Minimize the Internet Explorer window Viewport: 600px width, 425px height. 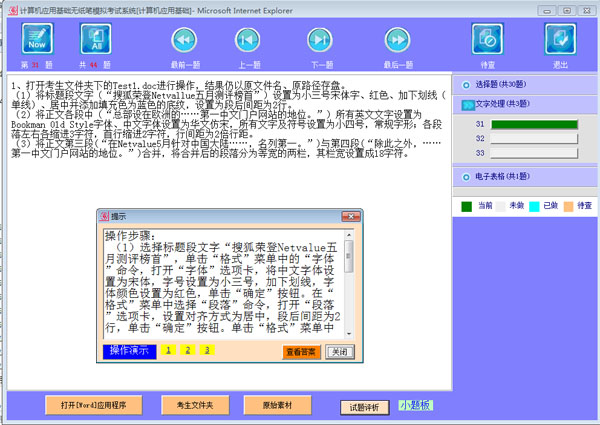pyautogui.click(x=547, y=10)
